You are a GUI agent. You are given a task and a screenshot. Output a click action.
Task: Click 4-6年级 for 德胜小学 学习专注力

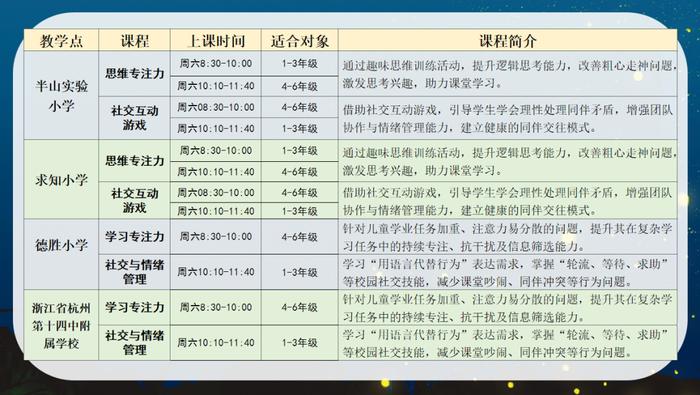coord(300,237)
